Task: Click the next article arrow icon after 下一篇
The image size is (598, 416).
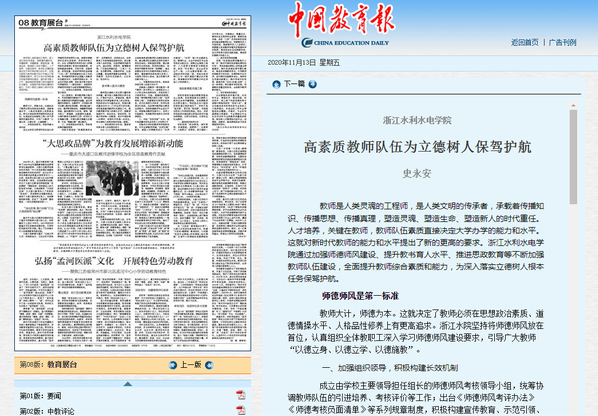Action: point(312,84)
